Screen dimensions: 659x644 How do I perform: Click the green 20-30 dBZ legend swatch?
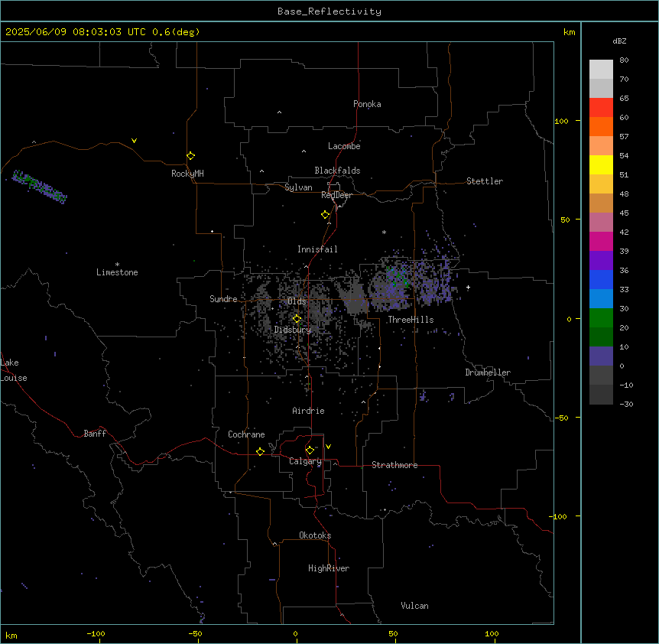[x=601, y=318]
